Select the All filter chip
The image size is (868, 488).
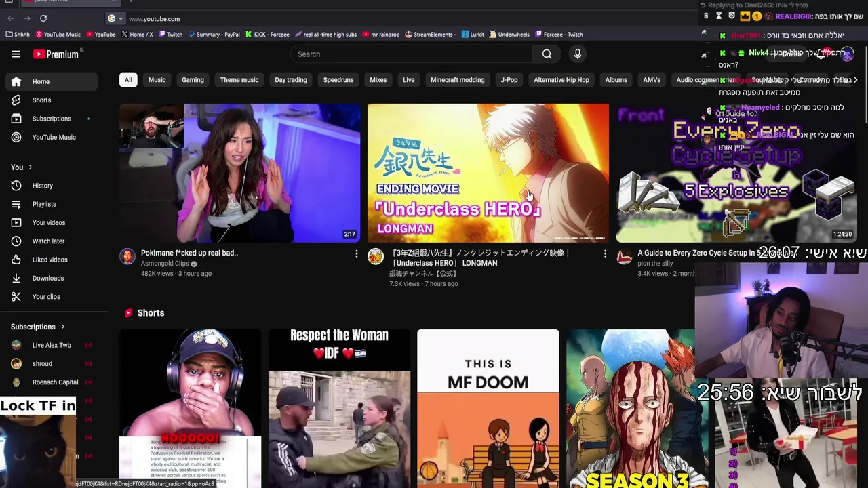[x=128, y=80]
